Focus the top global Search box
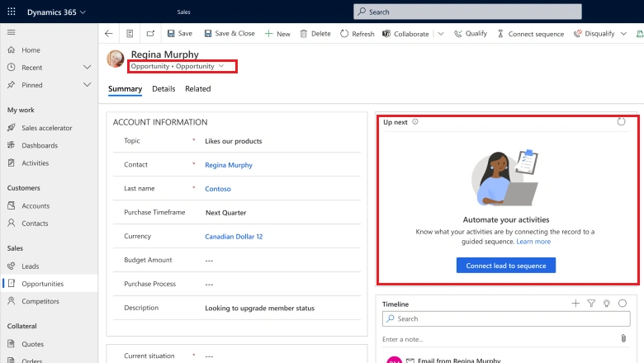 click(467, 12)
